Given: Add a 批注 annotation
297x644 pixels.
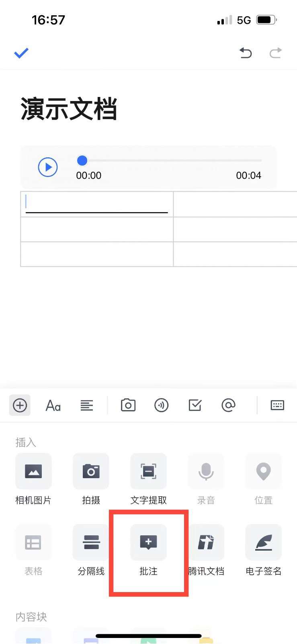Looking at the screenshot, I should coord(148,542).
